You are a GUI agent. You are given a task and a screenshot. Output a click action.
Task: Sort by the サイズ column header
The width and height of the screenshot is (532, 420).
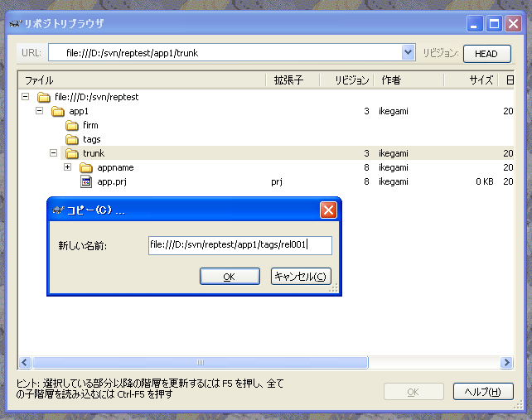[471, 80]
